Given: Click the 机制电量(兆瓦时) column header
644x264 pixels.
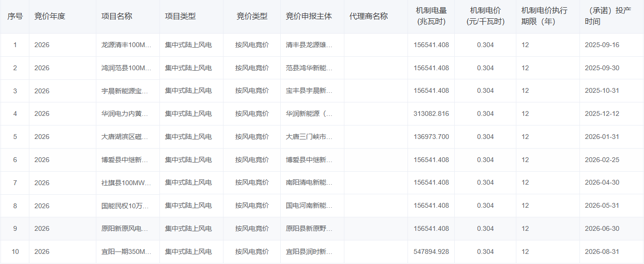Looking at the screenshot, I should 431,16.
